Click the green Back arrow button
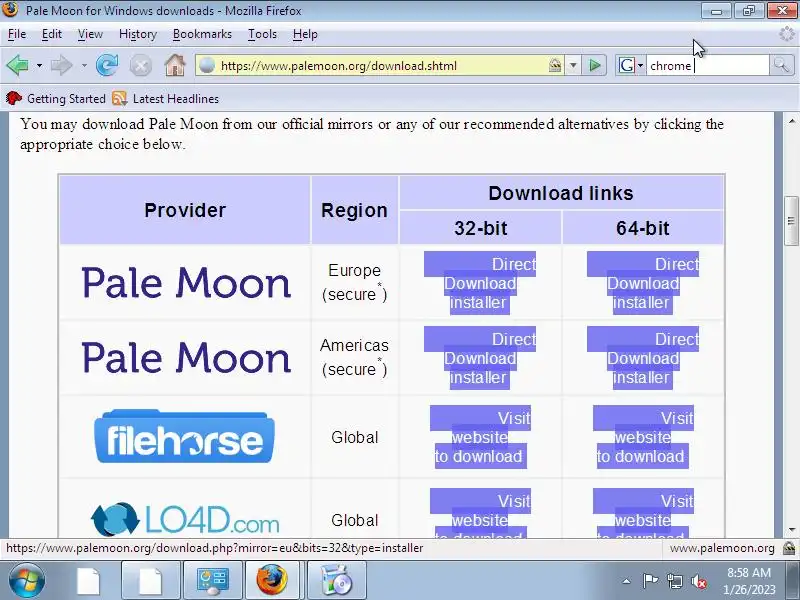Viewport: 800px width, 600px height. pos(17,66)
